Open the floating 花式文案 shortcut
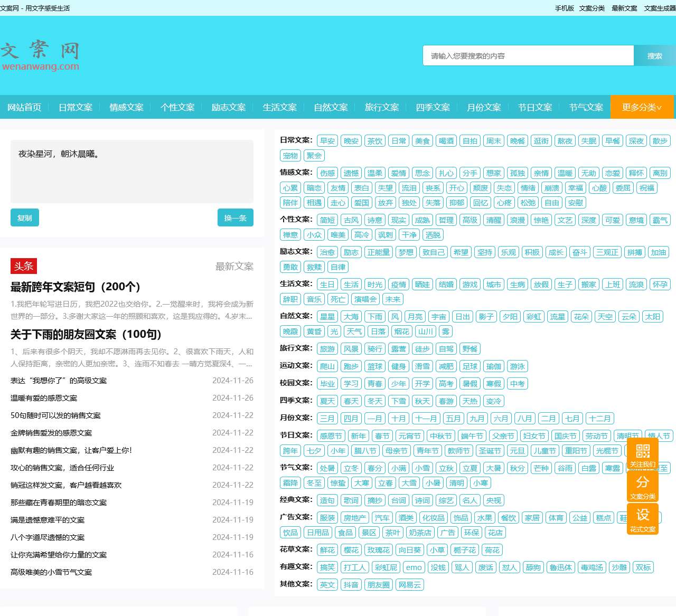Screen dimensions: 676x616 pyautogui.click(x=642, y=519)
